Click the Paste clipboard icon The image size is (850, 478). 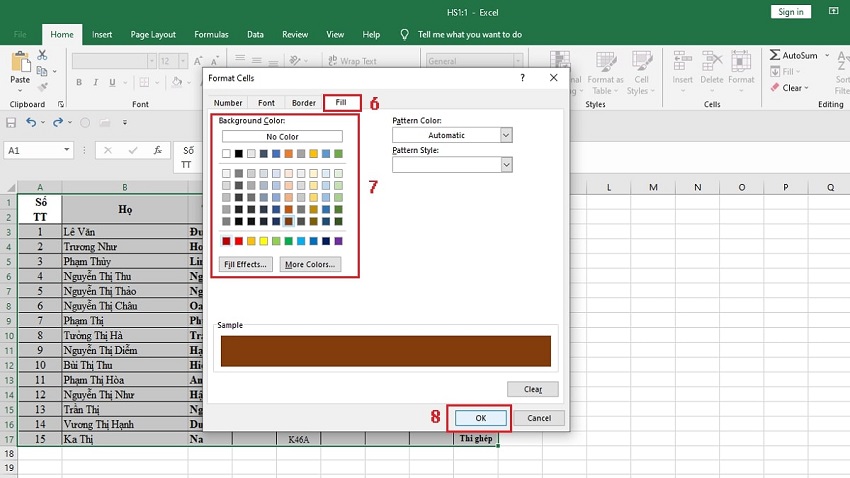(x=19, y=62)
